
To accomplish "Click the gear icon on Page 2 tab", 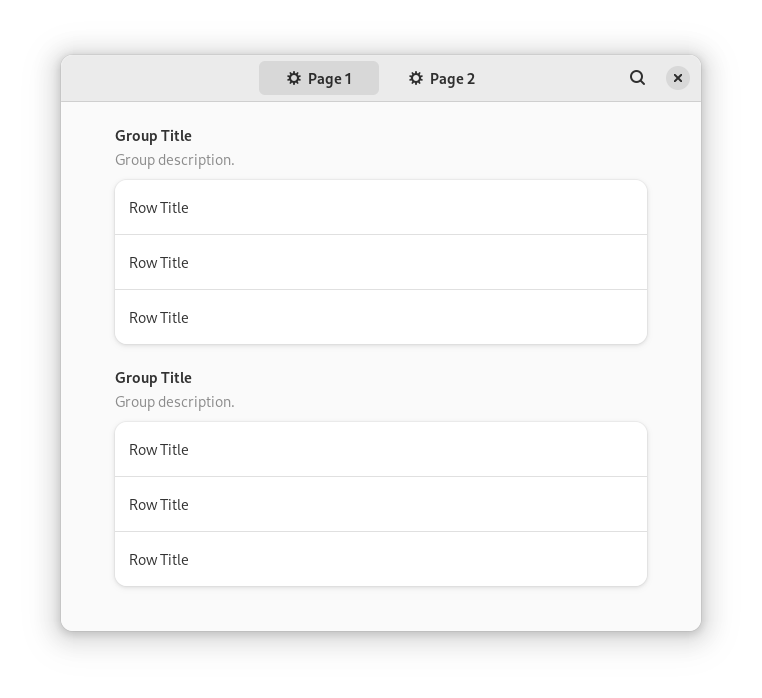I will coord(416,78).
